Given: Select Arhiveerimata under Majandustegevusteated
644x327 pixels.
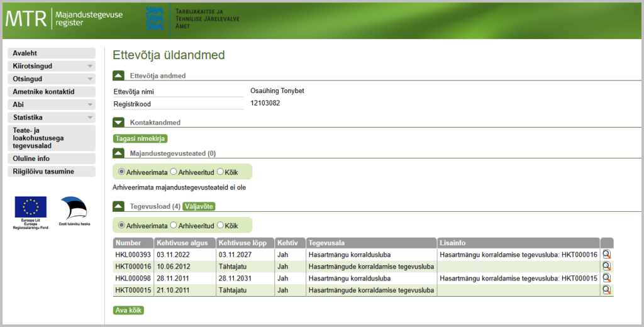Looking at the screenshot, I should 121,172.
